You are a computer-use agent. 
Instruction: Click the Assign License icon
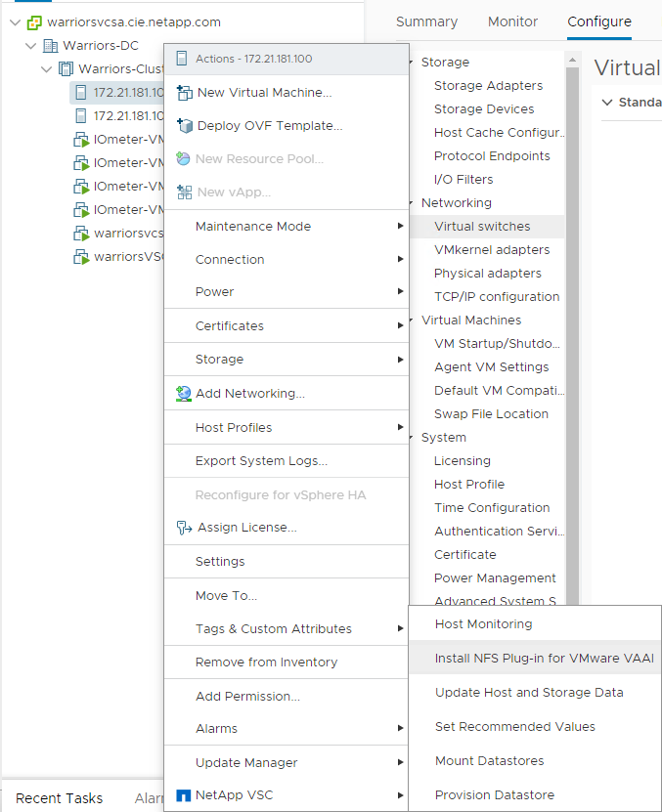pyautogui.click(x=183, y=528)
